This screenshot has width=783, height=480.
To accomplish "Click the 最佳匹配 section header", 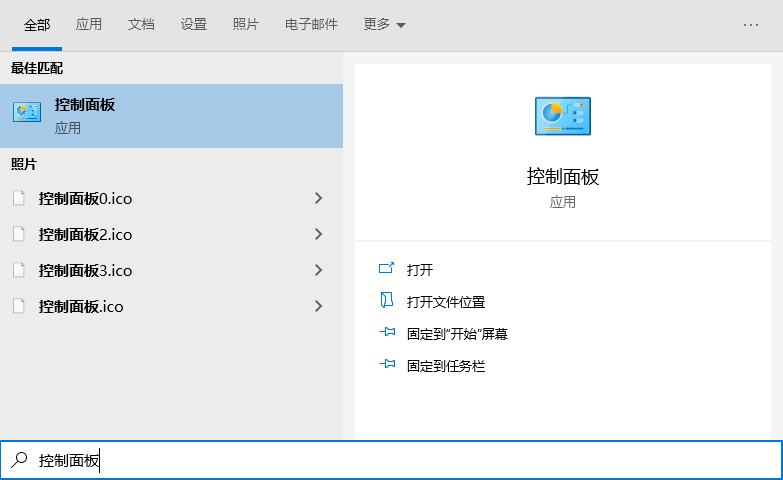I will click(37, 68).
